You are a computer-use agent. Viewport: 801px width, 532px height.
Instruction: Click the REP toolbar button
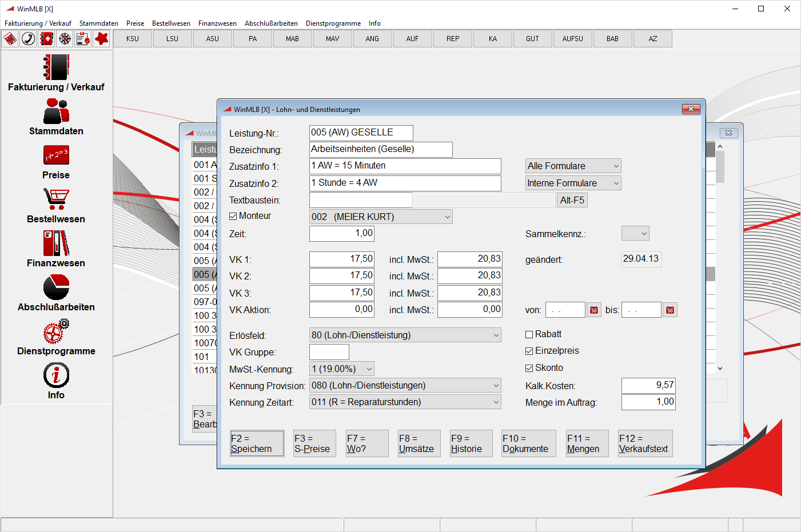453,39
